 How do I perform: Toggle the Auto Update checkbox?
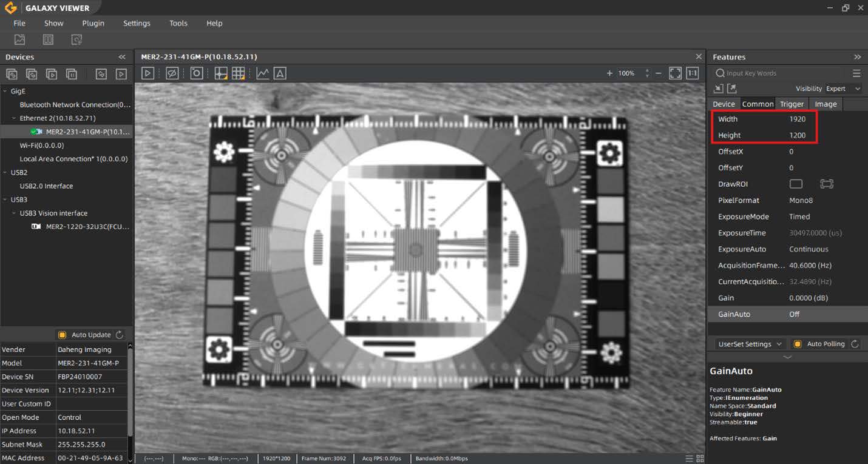[x=62, y=335]
